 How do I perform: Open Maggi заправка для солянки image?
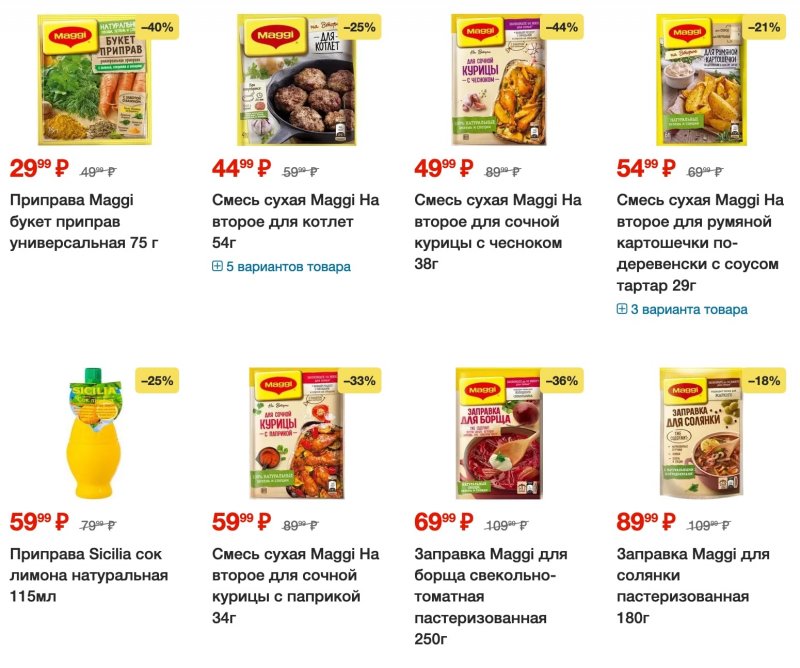(701, 433)
